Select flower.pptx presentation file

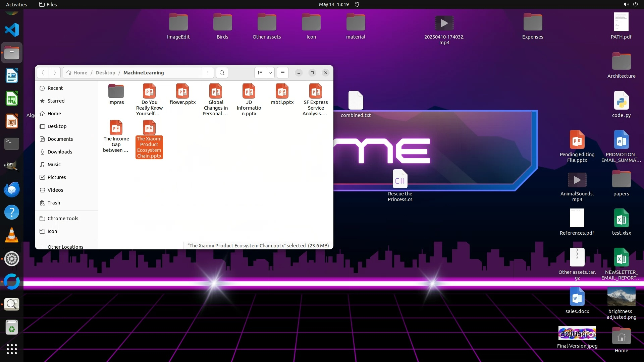click(182, 95)
